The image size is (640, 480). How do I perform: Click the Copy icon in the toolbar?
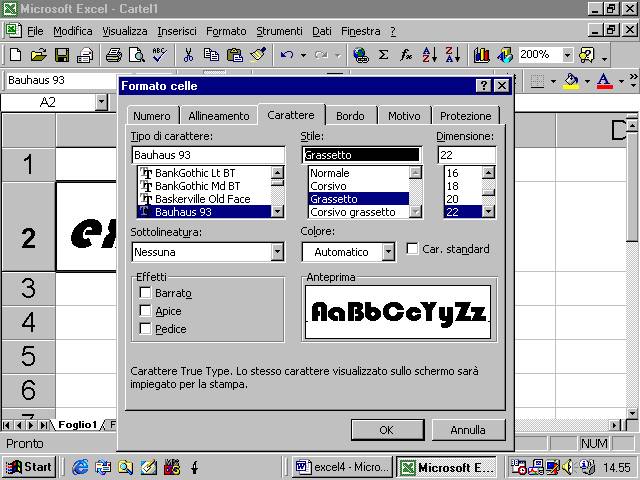pos(211,55)
